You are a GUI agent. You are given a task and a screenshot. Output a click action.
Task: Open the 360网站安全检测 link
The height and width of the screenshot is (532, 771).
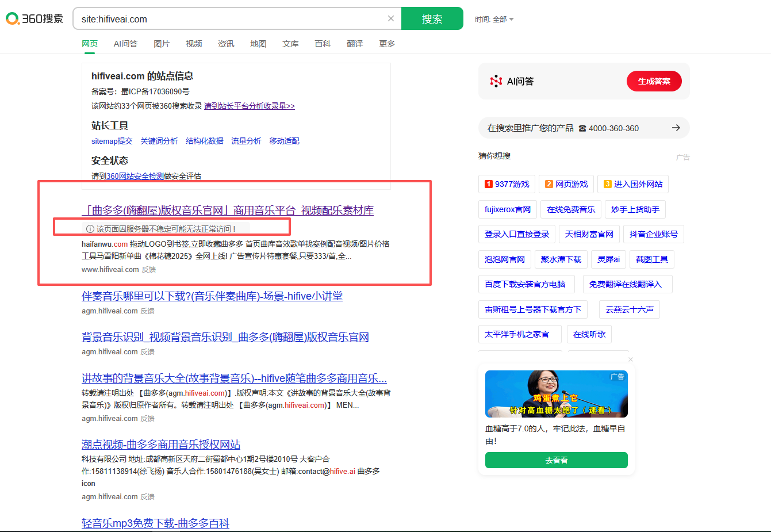135,176
